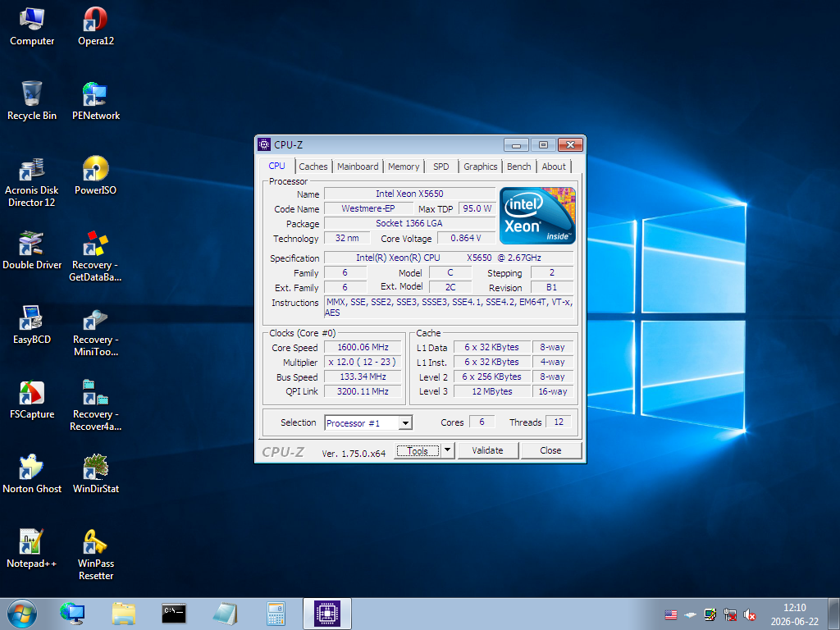Switch to the Caches tab
Screen dimensions: 840x630
point(313,167)
